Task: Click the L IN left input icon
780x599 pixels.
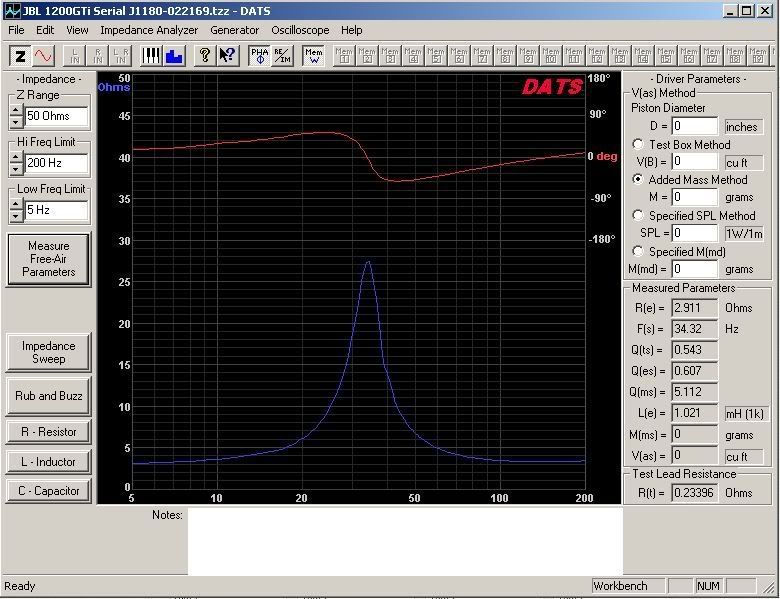Action: tap(75, 56)
